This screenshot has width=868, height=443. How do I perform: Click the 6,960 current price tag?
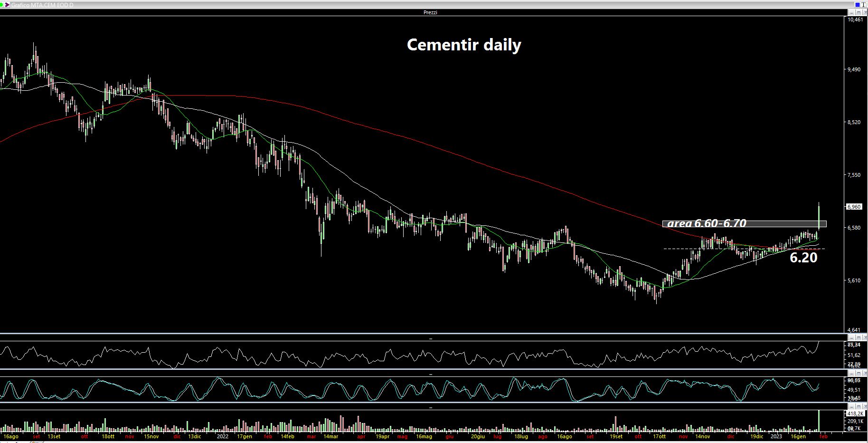click(x=854, y=207)
